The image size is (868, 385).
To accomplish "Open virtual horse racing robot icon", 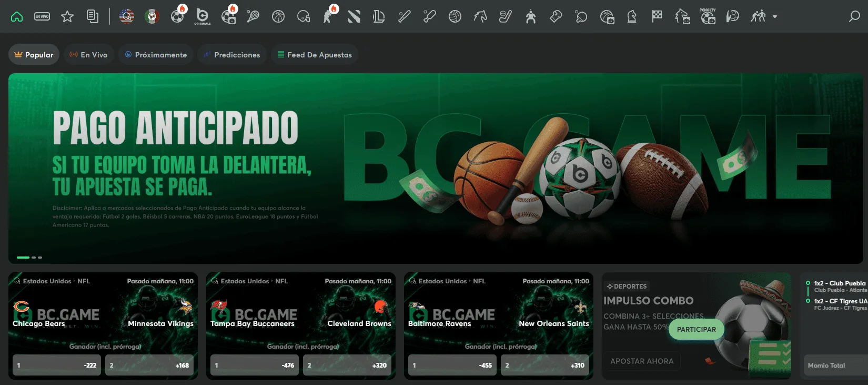I will coord(682,17).
